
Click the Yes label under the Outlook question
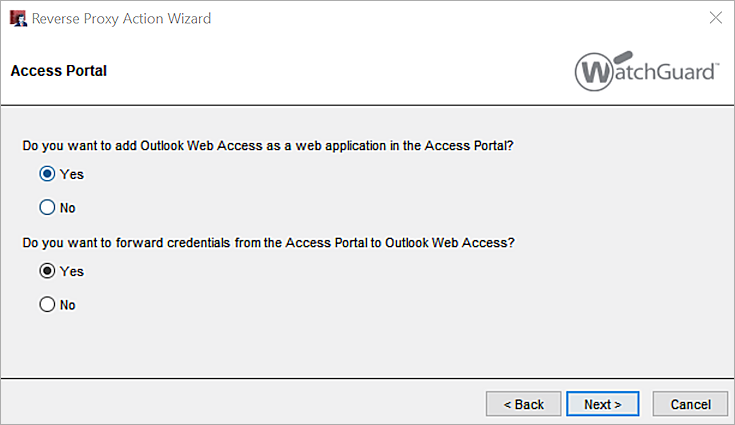72,174
